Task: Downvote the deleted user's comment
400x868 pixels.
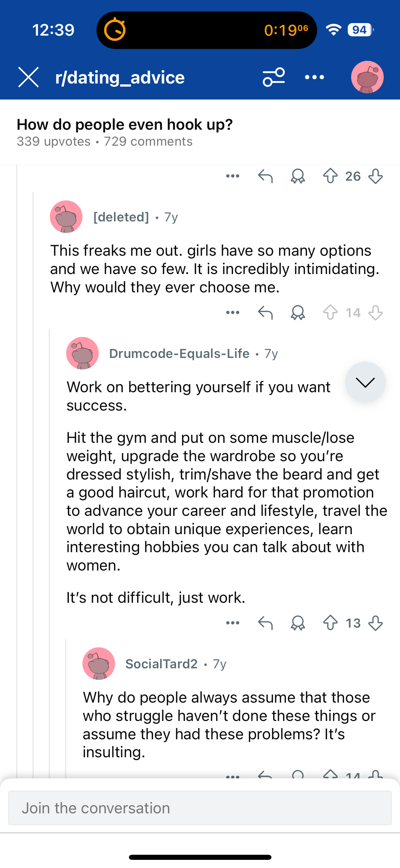Action: [375, 312]
